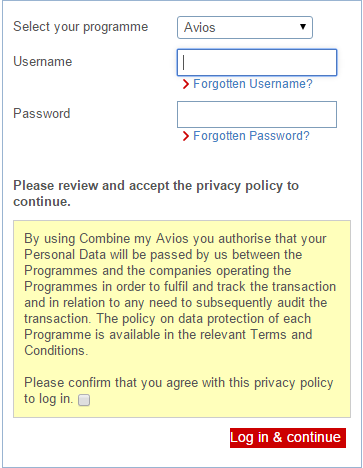Click the red chevron beside Forgotten Username
This screenshot has height=468, width=363.
[186, 84]
